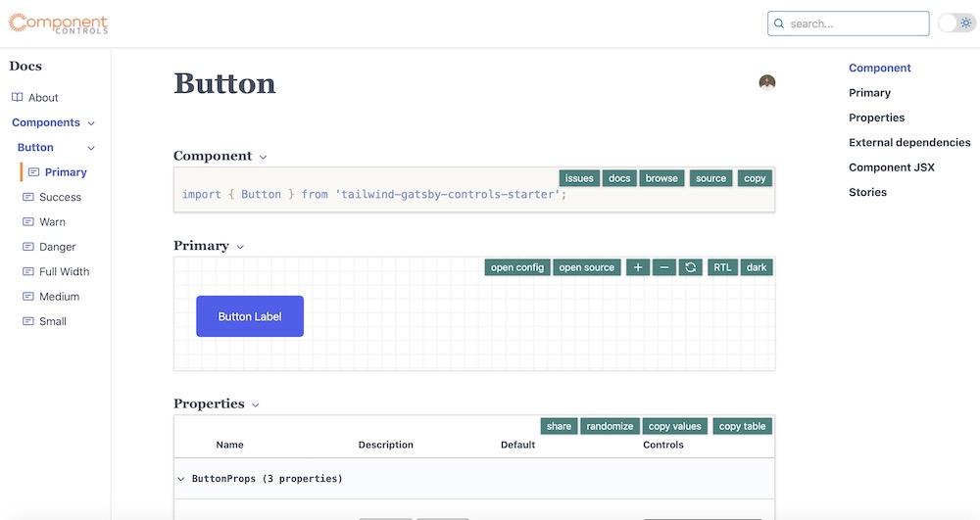Focus the search input field
Image resolution: width=980 pixels, height=520 pixels.
[x=855, y=24]
